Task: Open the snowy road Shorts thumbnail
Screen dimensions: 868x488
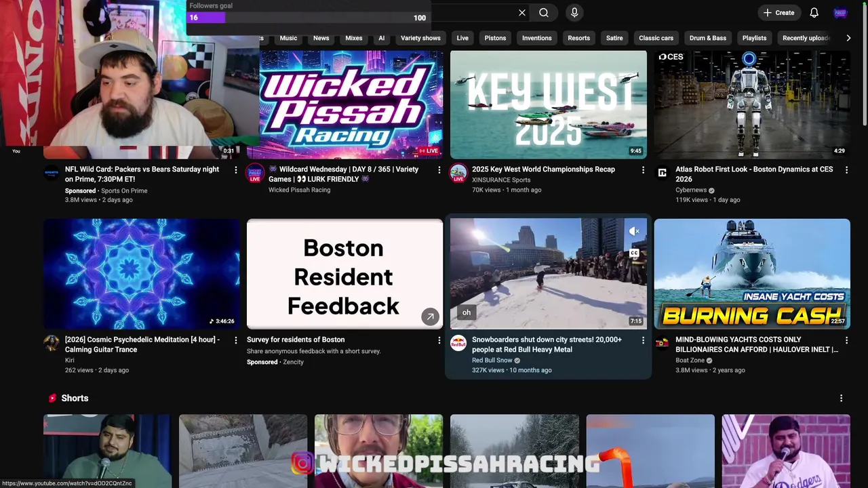Action: 515,451
